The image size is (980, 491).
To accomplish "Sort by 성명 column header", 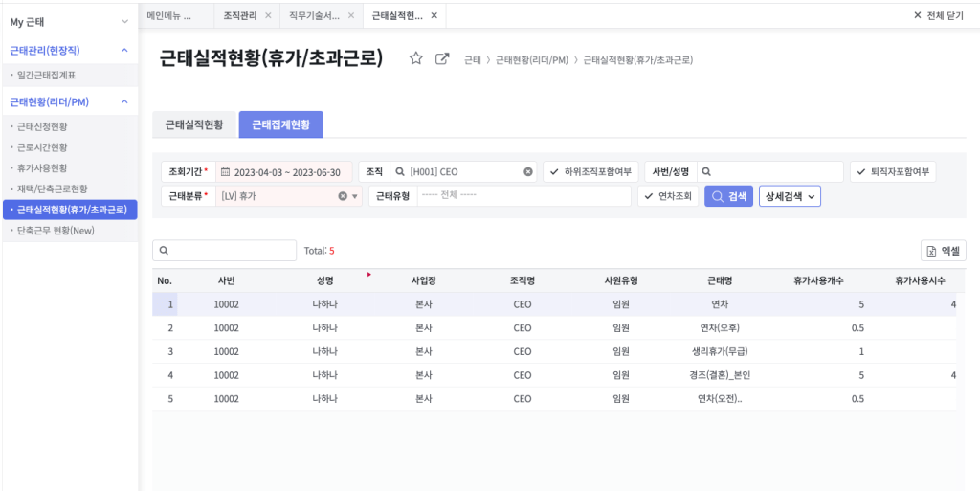I will click(325, 281).
